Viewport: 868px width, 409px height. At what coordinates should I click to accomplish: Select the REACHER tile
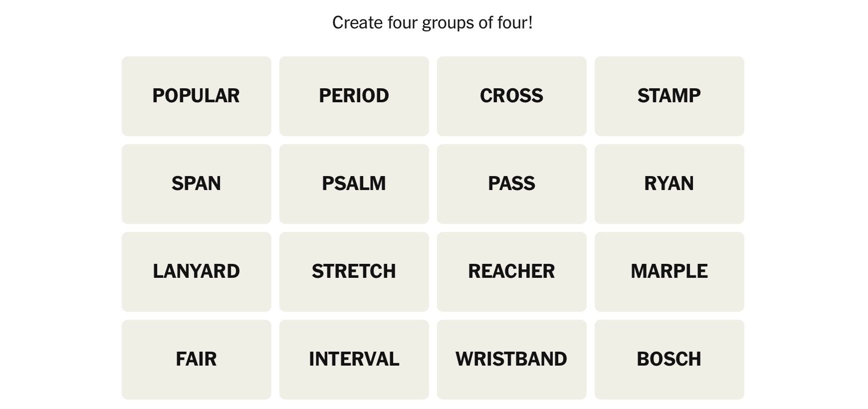click(511, 271)
